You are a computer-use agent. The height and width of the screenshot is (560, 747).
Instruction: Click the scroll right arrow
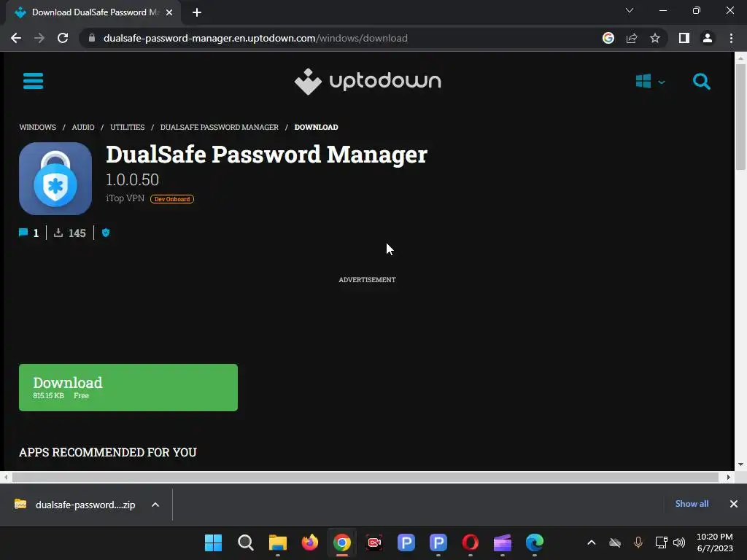(x=729, y=477)
